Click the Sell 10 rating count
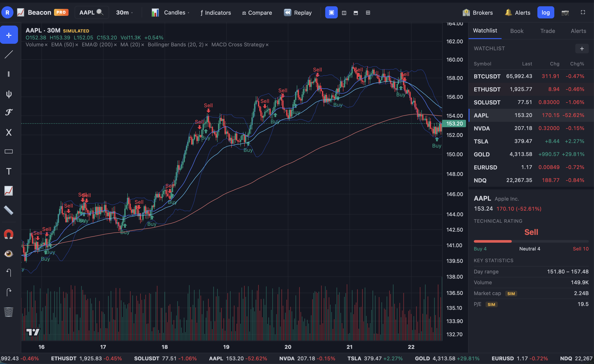This screenshot has width=594, height=364. pos(581,249)
